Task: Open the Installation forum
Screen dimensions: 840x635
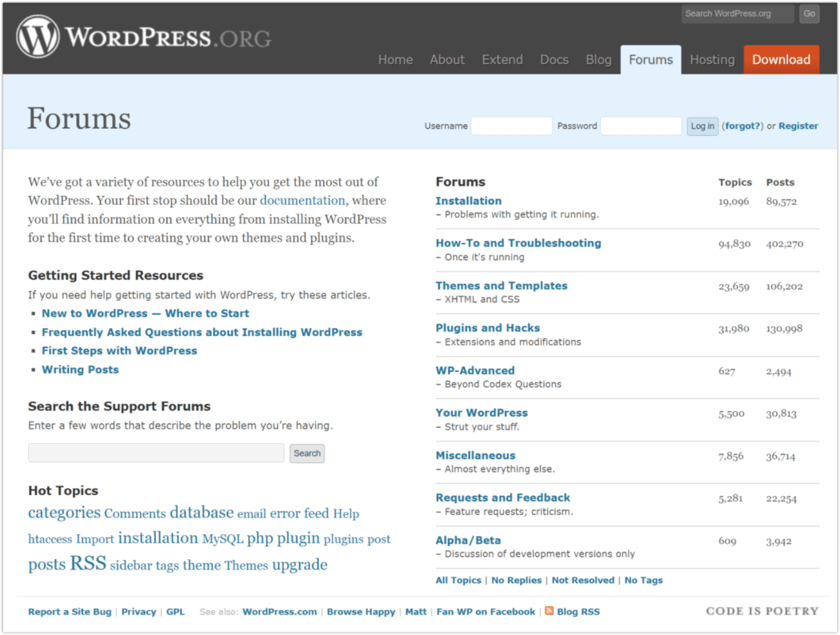Action: click(468, 201)
